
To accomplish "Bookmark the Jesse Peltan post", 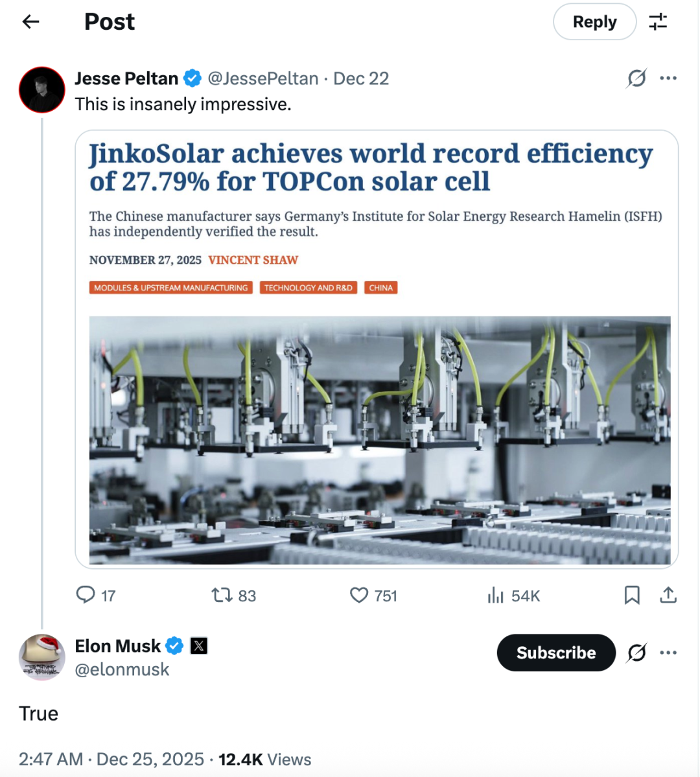I will pos(632,595).
